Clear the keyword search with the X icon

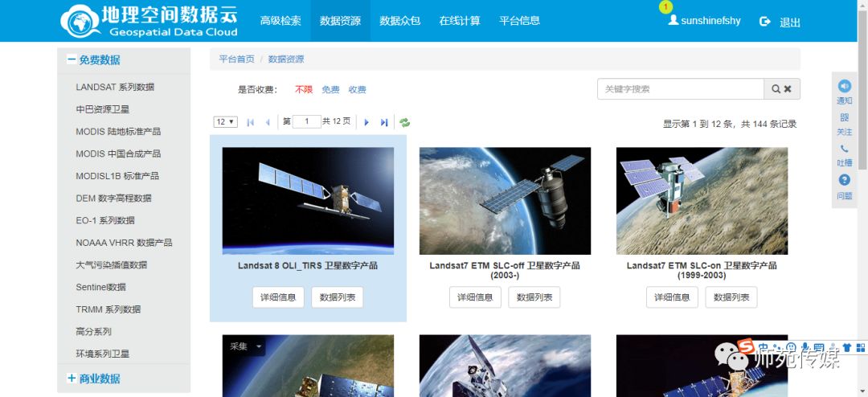pos(788,89)
